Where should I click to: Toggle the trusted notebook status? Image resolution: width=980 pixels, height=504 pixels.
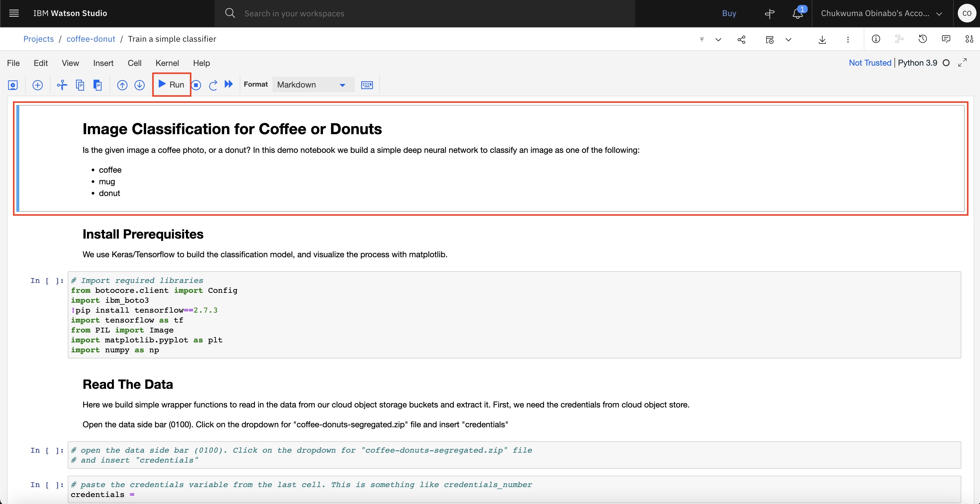coord(870,62)
